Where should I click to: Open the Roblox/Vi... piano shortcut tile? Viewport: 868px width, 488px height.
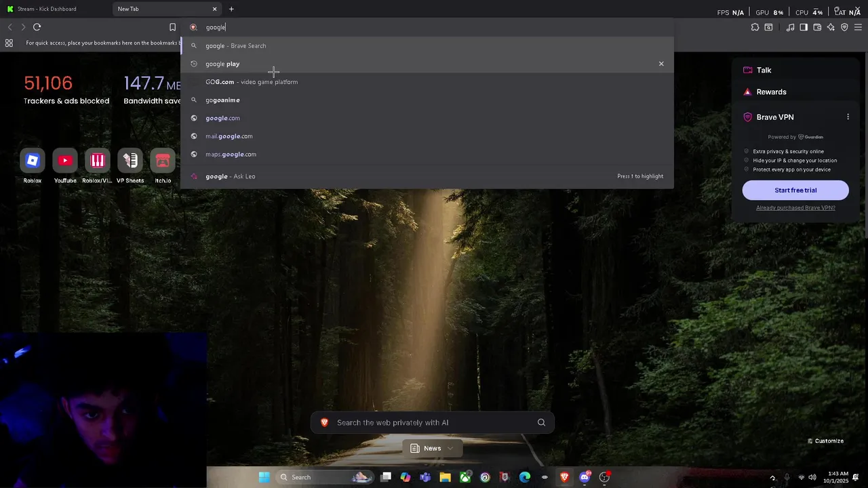coord(98,166)
